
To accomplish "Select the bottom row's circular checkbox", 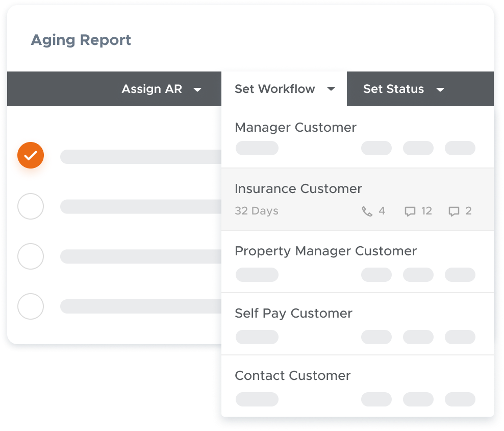I will (x=31, y=306).
